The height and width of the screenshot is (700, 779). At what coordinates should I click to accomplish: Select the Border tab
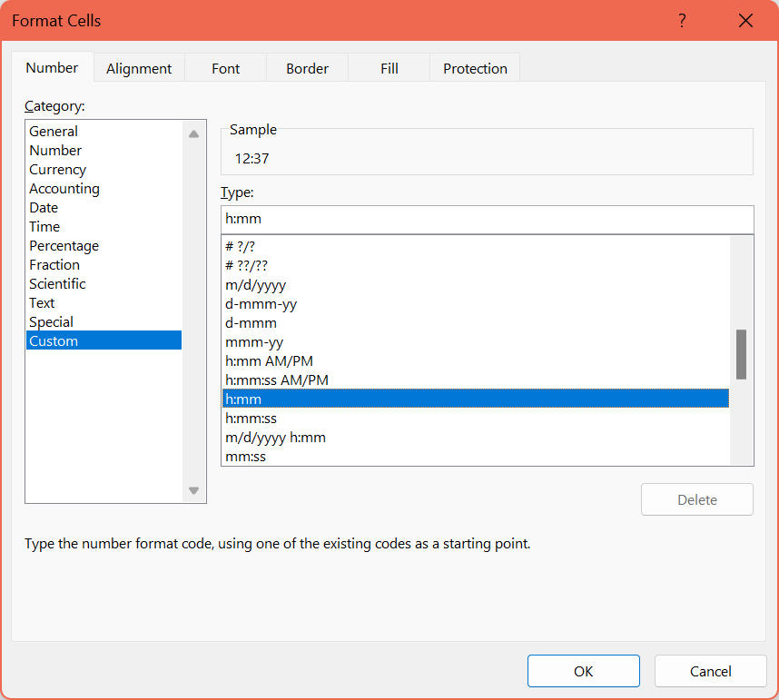click(307, 68)
